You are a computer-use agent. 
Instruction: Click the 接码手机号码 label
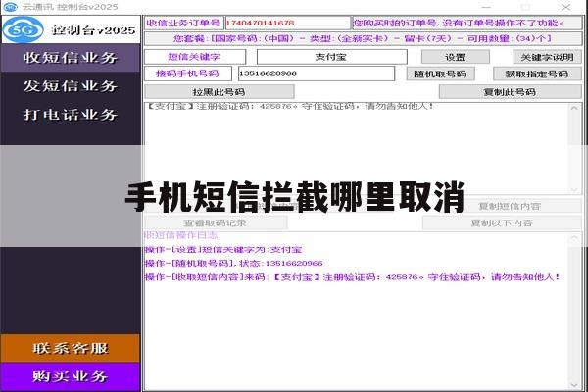tap(188, 73)
